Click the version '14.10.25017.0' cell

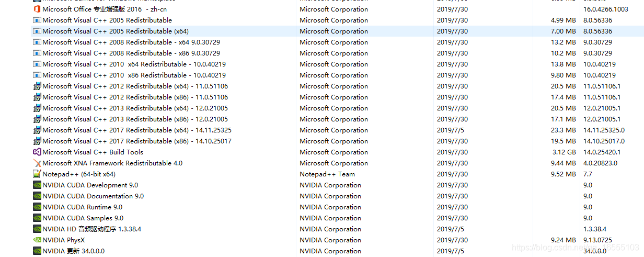click(604, 141)
